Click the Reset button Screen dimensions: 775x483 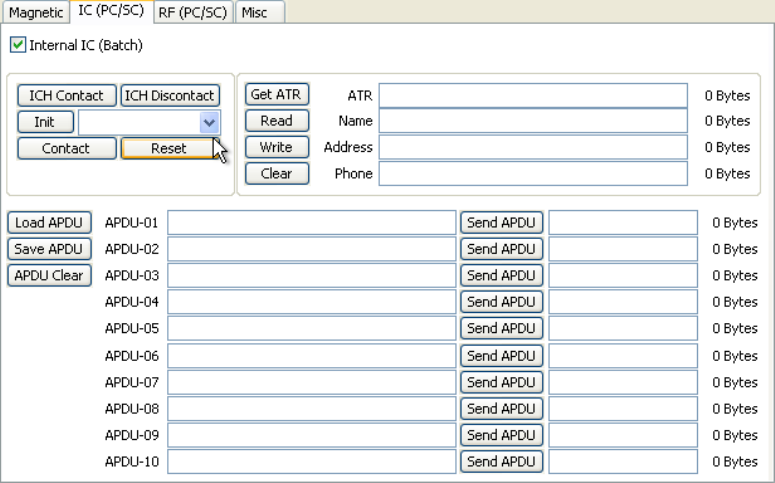click(169, 148)
